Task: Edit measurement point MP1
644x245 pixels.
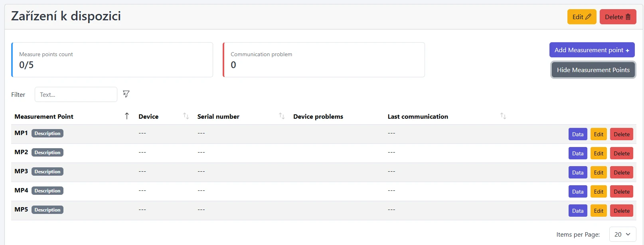Action: click(599, 134)
